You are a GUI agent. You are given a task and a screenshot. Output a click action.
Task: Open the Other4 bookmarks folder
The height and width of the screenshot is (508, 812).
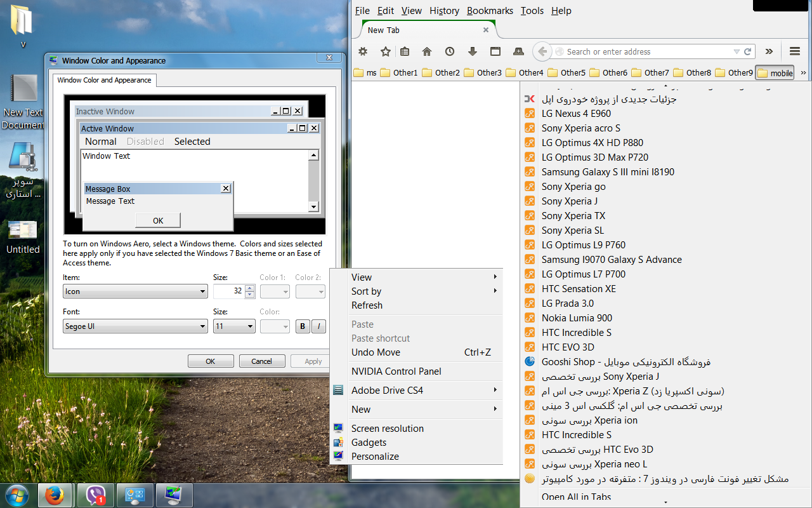pos(525,72)
